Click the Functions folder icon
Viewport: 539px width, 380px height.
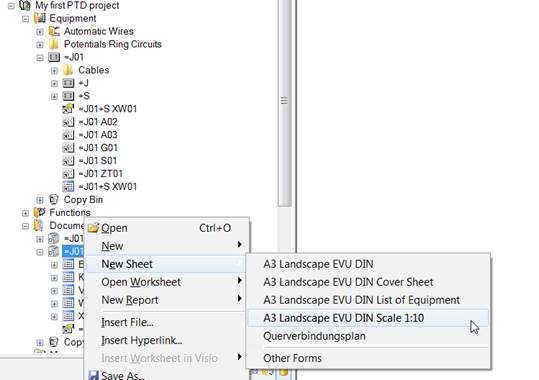[x=40, y=213]
